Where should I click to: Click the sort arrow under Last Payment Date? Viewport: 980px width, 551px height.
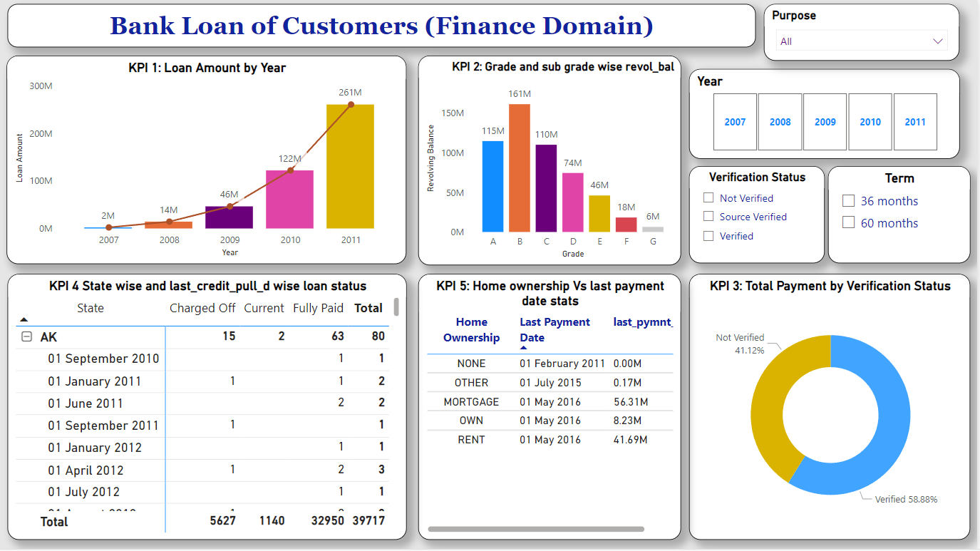pos(524,348)
